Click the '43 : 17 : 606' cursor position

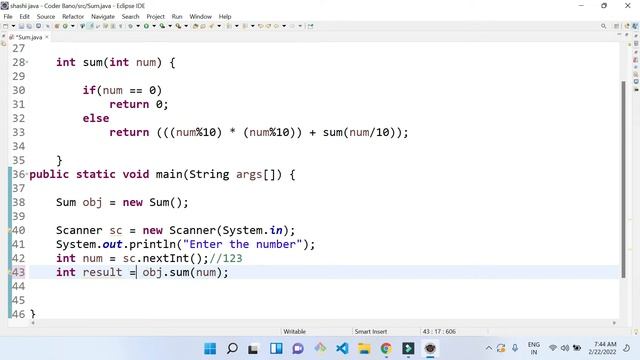pyautogui.click(x=439, y=331)
